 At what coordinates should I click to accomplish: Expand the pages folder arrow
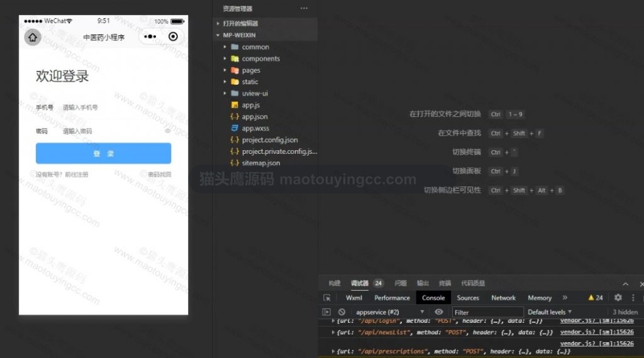coord(225,70)
